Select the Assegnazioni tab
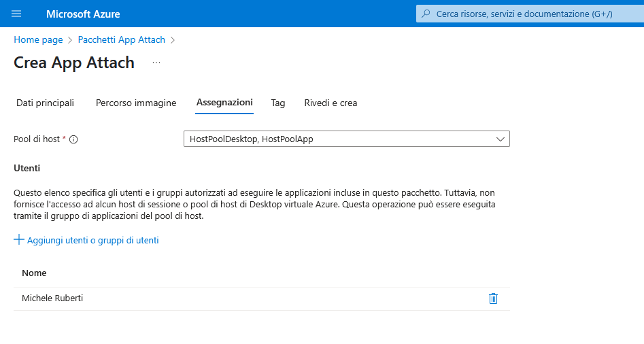Viewport: 644px width, 344px height. click(224, 103)
